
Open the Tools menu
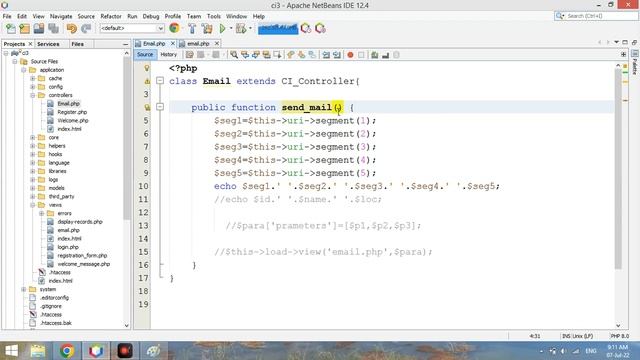pyautogui.click(x=213, y=16)
